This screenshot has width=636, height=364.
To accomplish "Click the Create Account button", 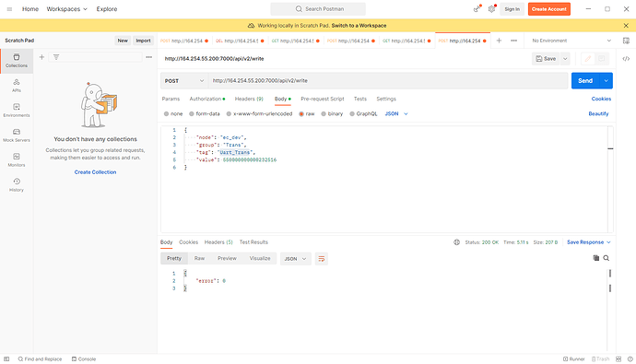I will pos(549,9).
